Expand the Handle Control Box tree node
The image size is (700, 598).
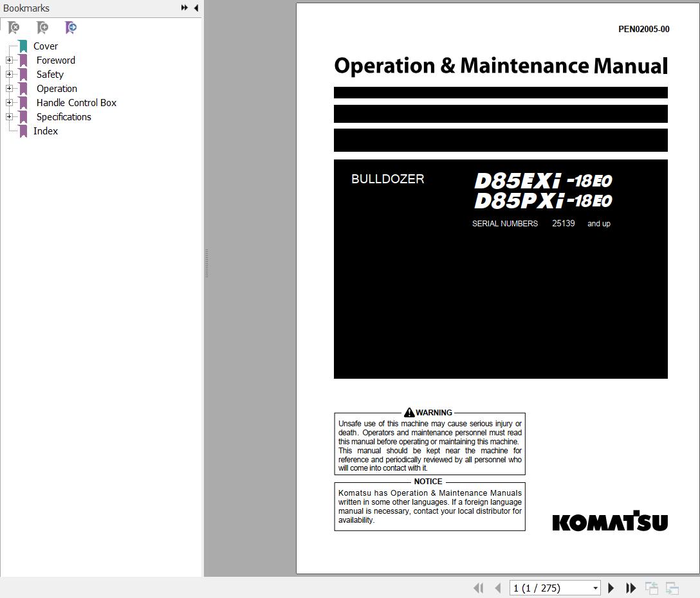pos(9,103)
